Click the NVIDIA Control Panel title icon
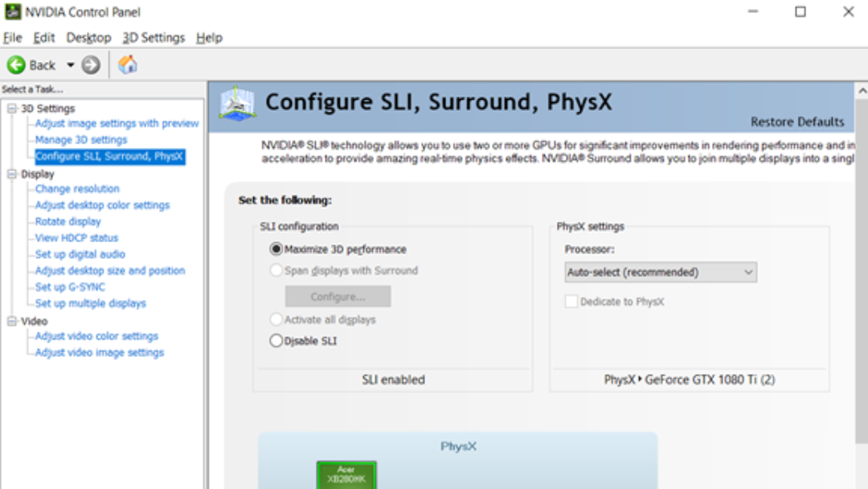Image resolution: width=868 pixels, height=489 pixels. pos(13,11)
